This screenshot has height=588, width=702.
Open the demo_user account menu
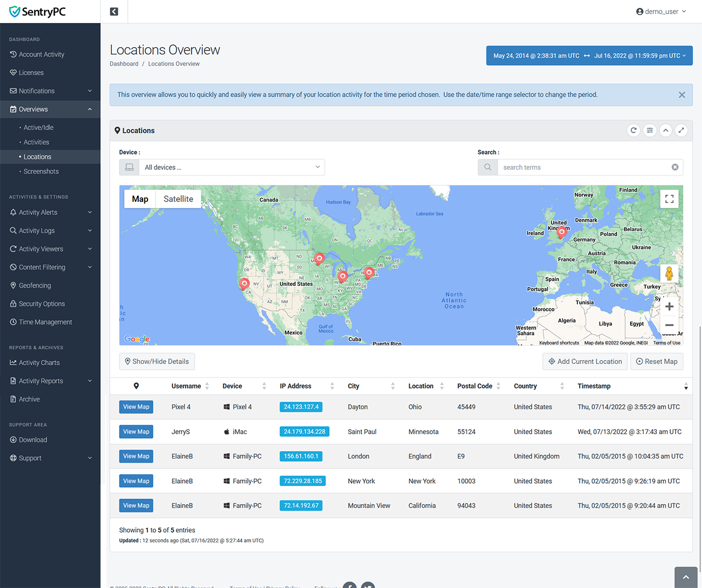(661, 12)
